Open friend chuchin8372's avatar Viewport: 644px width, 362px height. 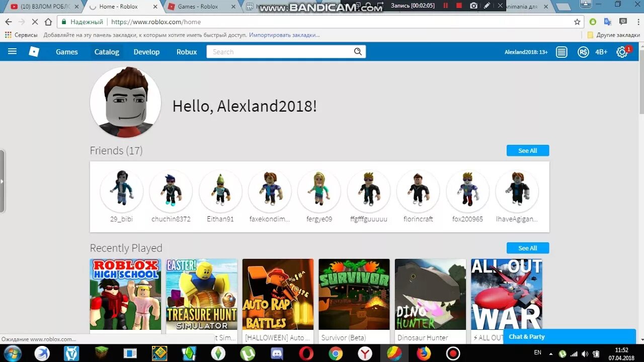click(x=171, y=191)
